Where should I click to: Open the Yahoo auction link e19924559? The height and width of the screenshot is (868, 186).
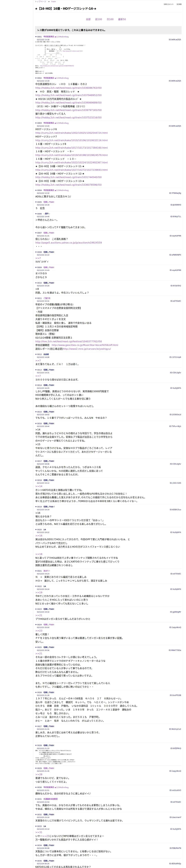click(68, 243)
